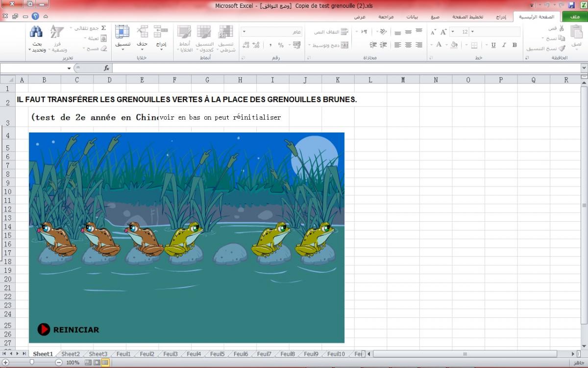The image size is (588, 368).
Task: Click the Middle Align icon
Action: click(408, 32)
